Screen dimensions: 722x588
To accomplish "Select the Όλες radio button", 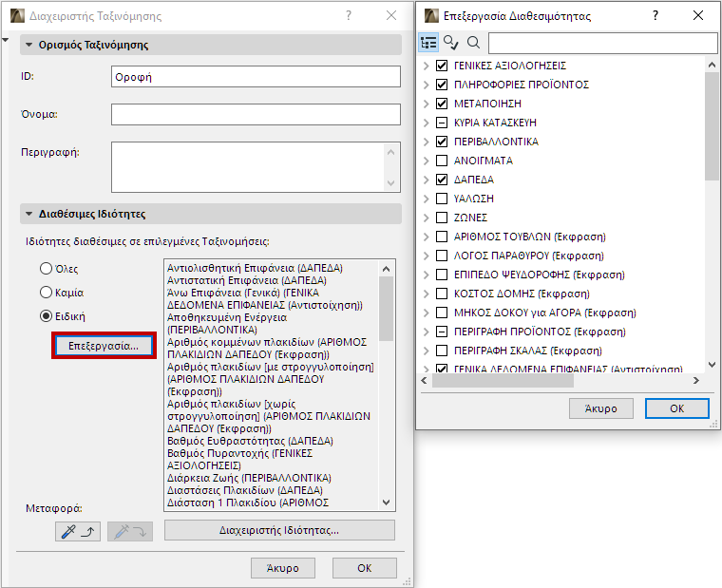I will 46,269.
